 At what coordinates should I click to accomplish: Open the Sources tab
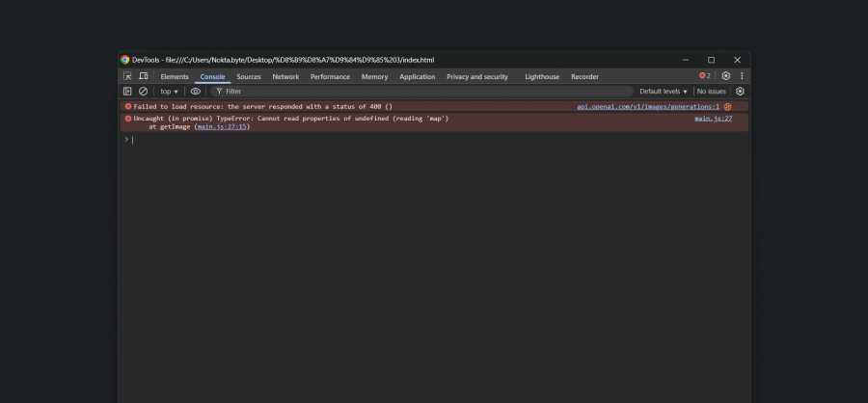249,76
